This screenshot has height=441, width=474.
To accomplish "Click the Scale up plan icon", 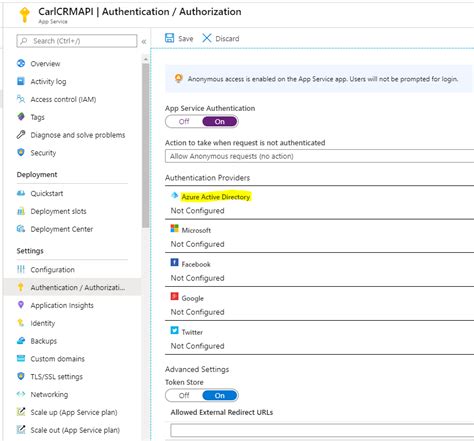I will (21, 412).
